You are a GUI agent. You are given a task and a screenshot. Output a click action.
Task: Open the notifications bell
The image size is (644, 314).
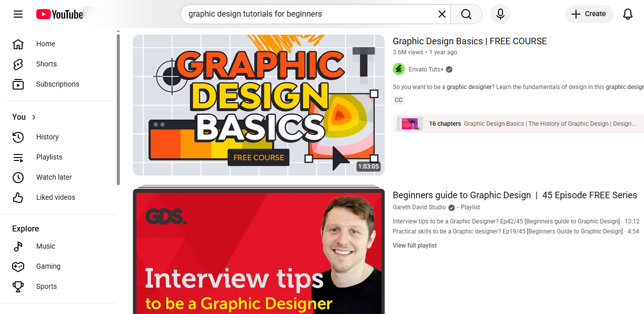point(627,14)
